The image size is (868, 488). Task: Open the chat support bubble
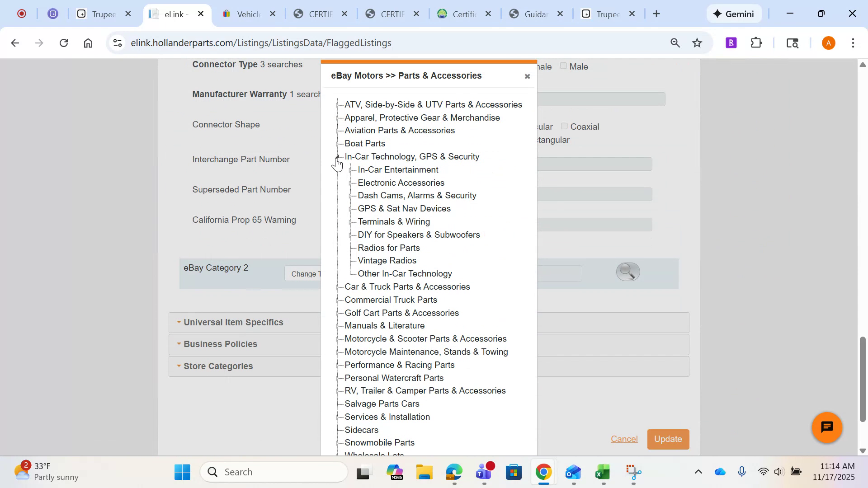[x=826, y=427]
